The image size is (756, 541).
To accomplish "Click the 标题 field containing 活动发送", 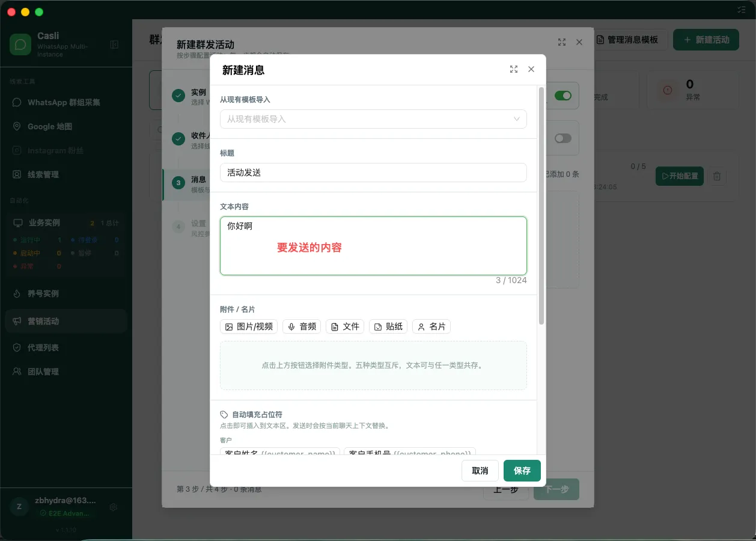I will (373, 173).
